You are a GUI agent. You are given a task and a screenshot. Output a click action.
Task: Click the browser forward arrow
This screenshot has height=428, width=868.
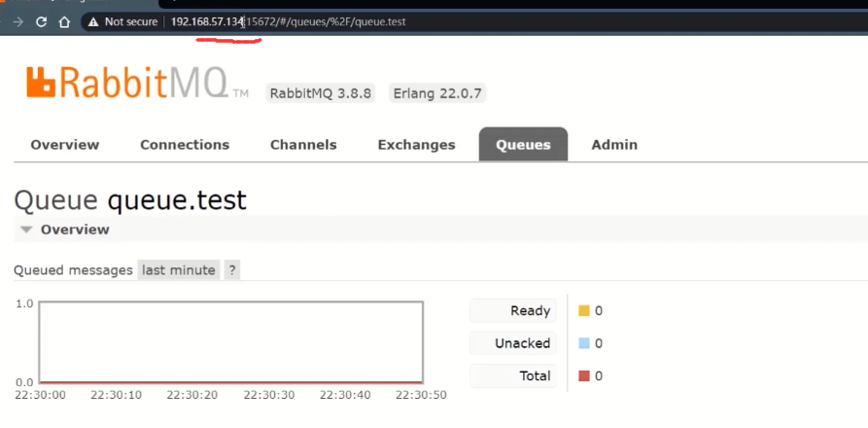click(17, 21)
